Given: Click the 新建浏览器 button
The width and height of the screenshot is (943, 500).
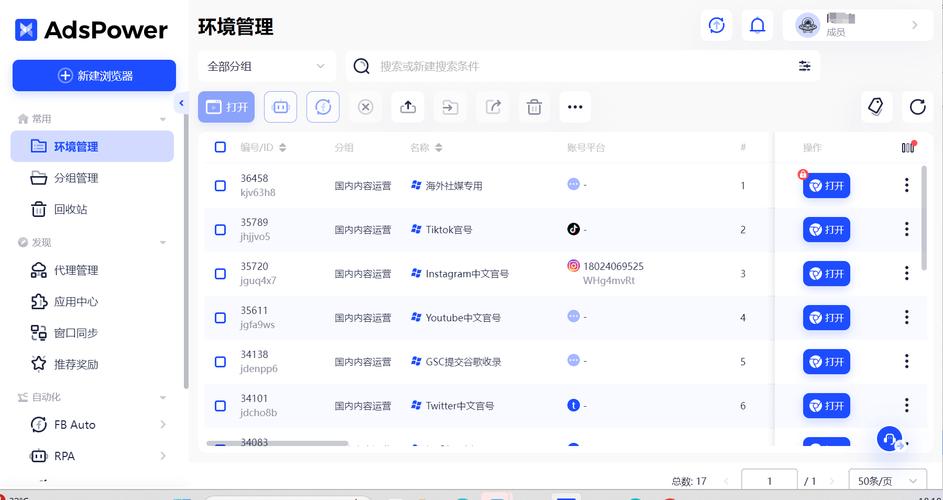Looking at the screenshot, I should 94,76.
